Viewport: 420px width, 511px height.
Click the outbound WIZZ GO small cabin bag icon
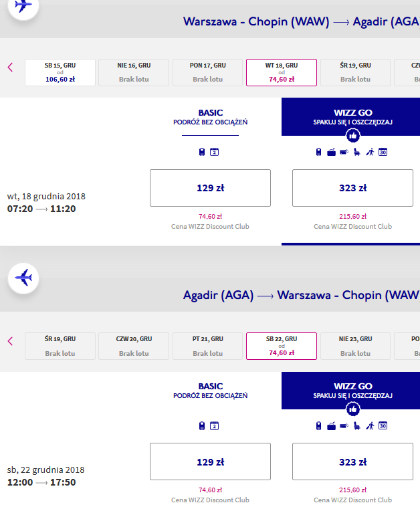[318, 152]
